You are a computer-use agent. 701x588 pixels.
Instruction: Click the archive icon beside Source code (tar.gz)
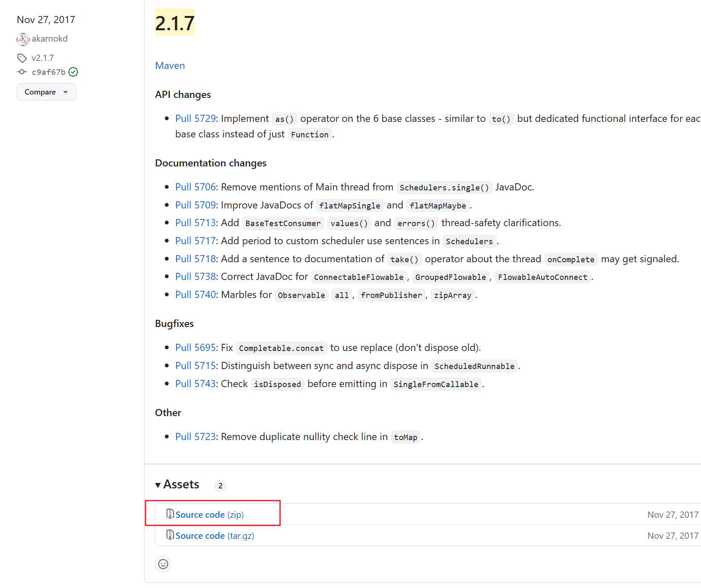click(170, 535)
